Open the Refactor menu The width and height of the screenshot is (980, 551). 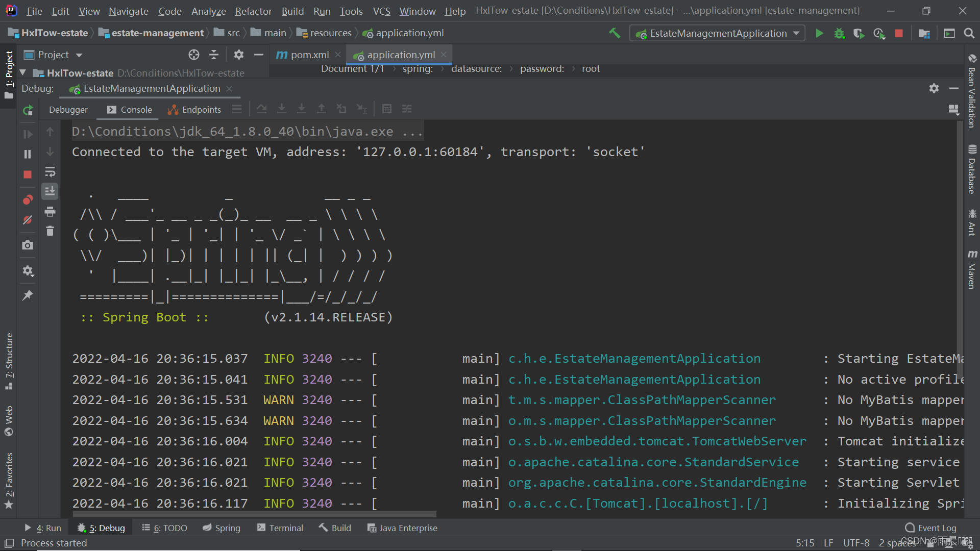(x=253, y=11)
